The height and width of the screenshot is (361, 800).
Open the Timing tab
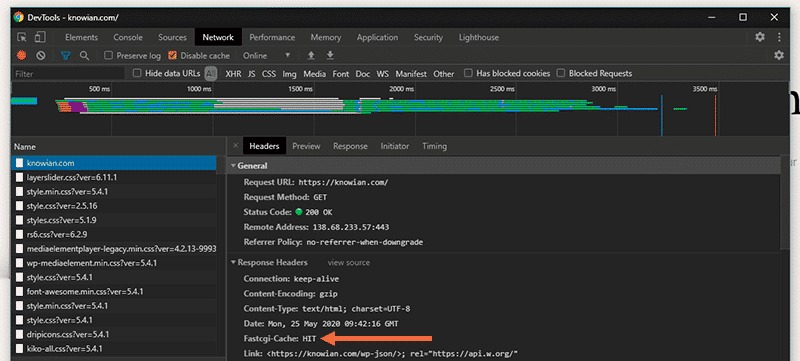click(434, 146)
